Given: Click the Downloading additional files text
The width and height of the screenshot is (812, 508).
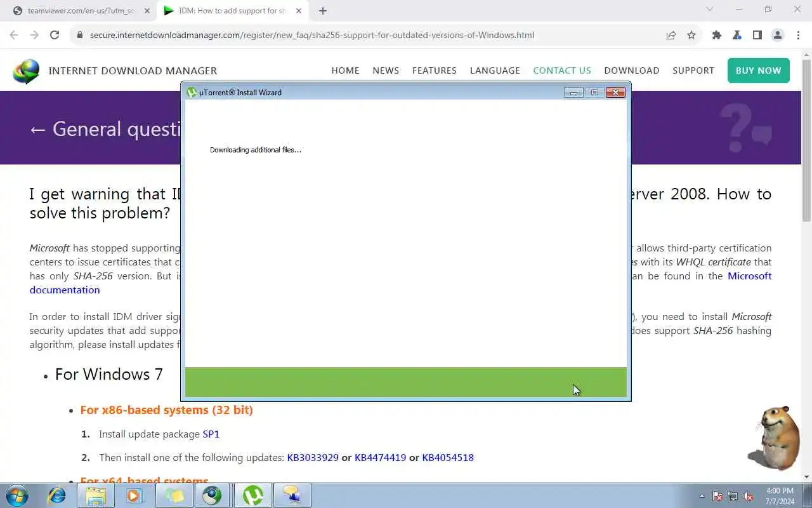Looking at the screenshot, I should pyautogui.click(x=256, y=150).
